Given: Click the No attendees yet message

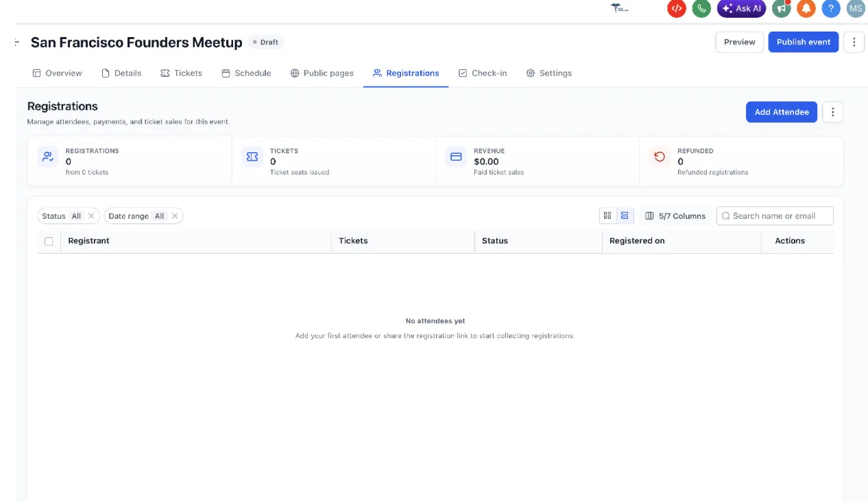Looking at the screenshot, I should tap(435, 321).
